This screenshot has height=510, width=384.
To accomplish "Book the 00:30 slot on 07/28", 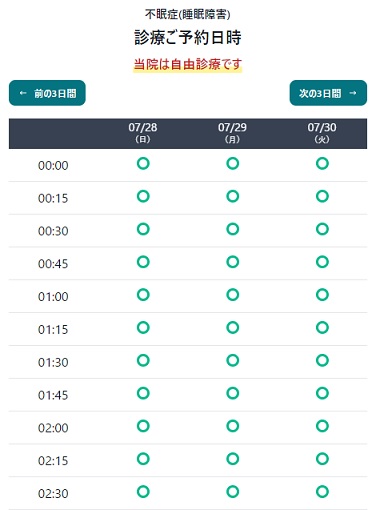I will (x=143, y=229).
